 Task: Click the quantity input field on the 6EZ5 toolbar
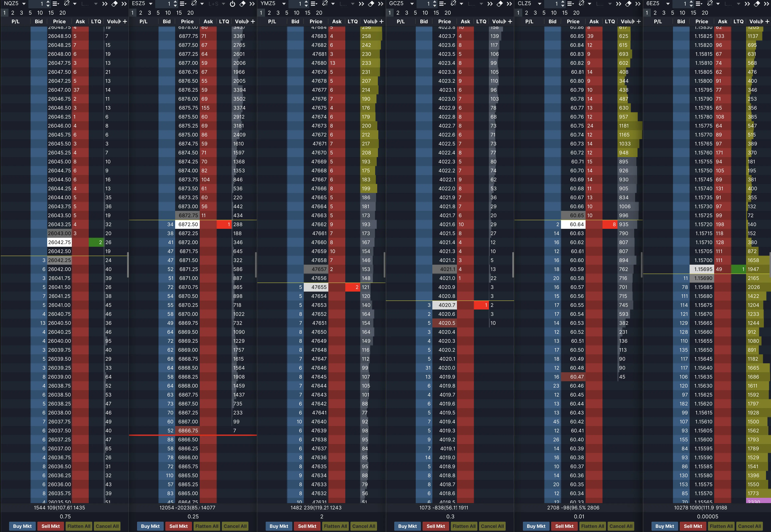click(684, 4)
